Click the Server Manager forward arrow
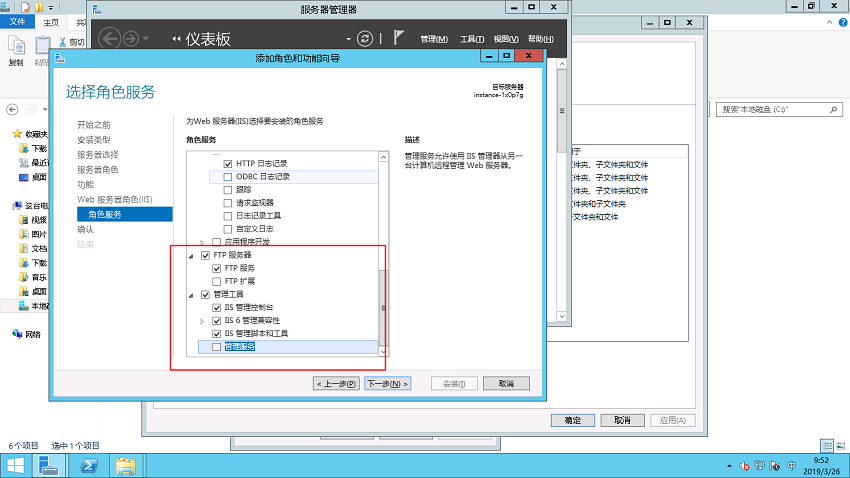The width and height of the screenshot is (850, 478). [x=131, y=38]
